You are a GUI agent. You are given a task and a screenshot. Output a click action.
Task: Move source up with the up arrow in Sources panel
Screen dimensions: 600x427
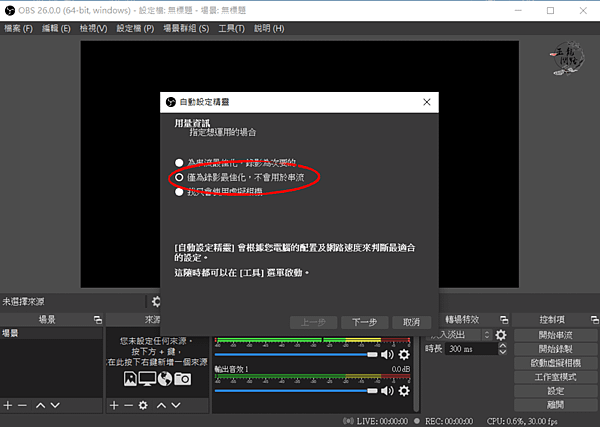coord(161,405)
